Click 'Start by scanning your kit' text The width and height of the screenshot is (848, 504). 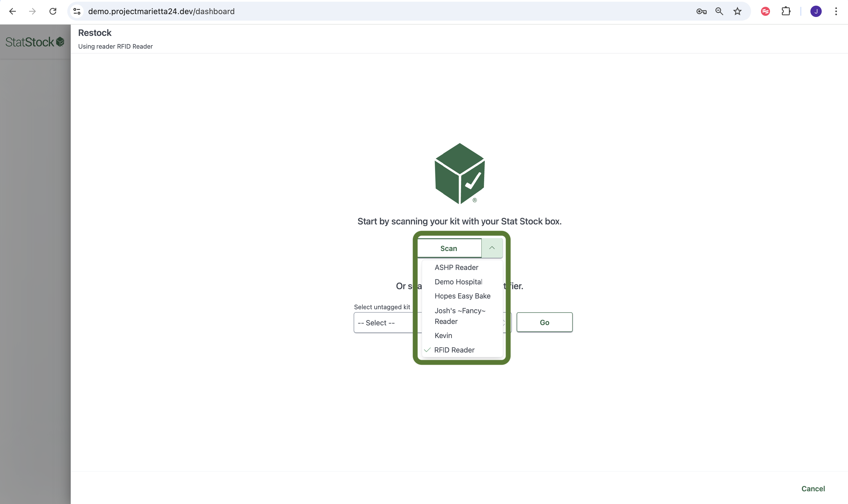pos(460,221)
